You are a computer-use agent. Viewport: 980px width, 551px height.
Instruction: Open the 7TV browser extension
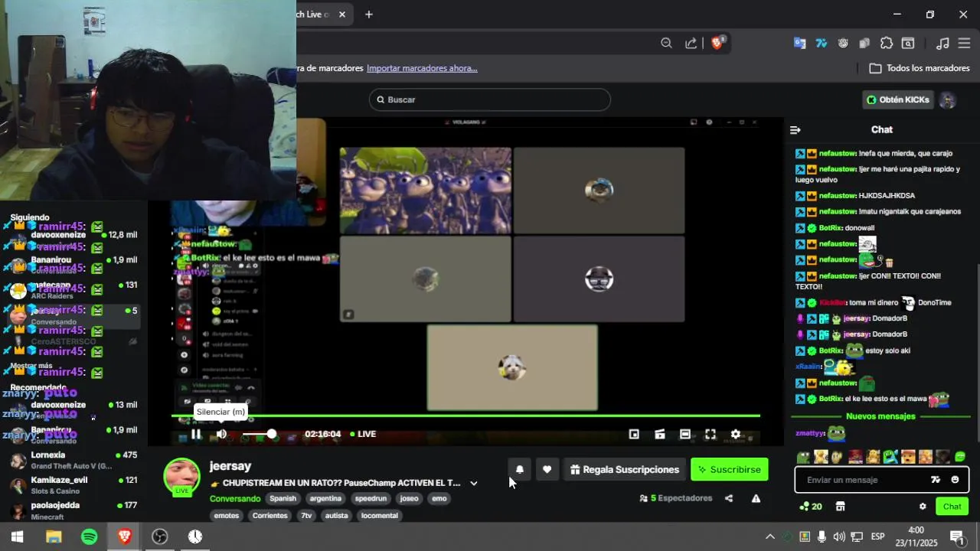[822, 44]
